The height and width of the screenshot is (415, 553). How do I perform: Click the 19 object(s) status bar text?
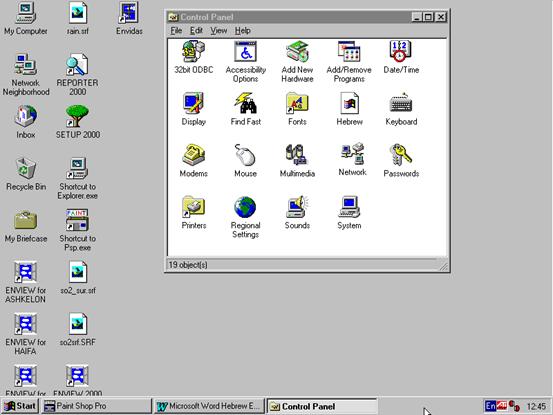[x=188, y=265]
